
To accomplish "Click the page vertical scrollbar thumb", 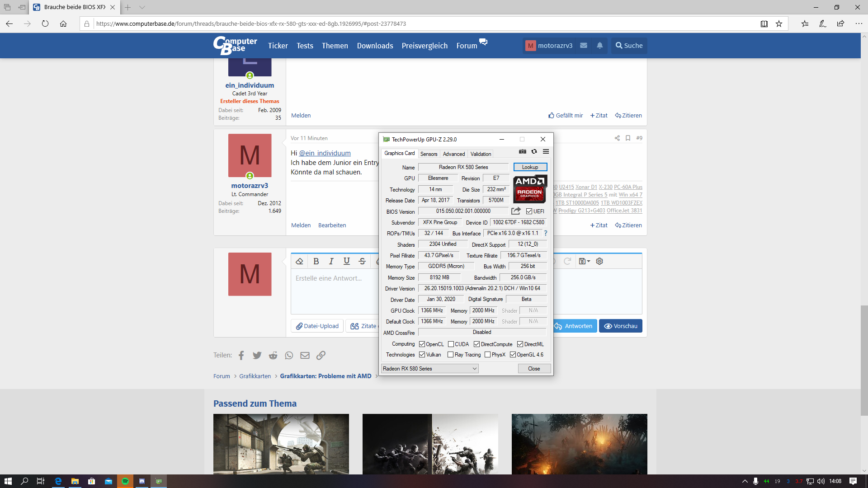I will 864,360.
